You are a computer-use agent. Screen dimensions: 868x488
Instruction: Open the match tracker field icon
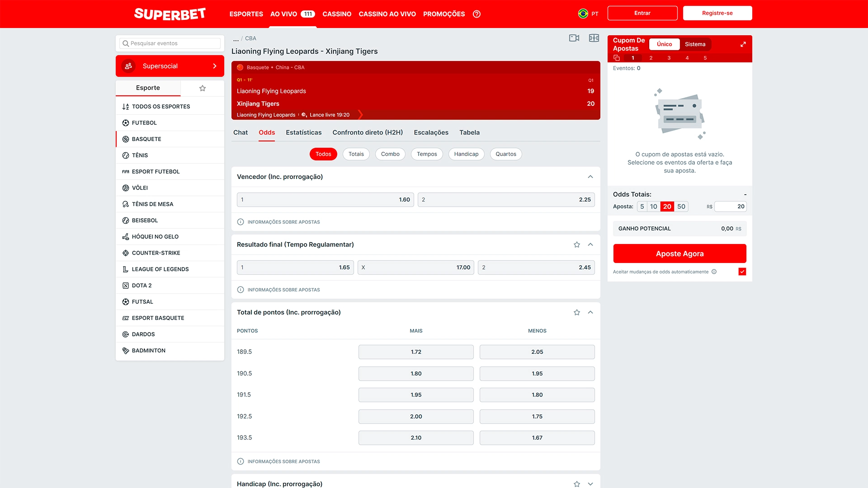coord(594,38)
